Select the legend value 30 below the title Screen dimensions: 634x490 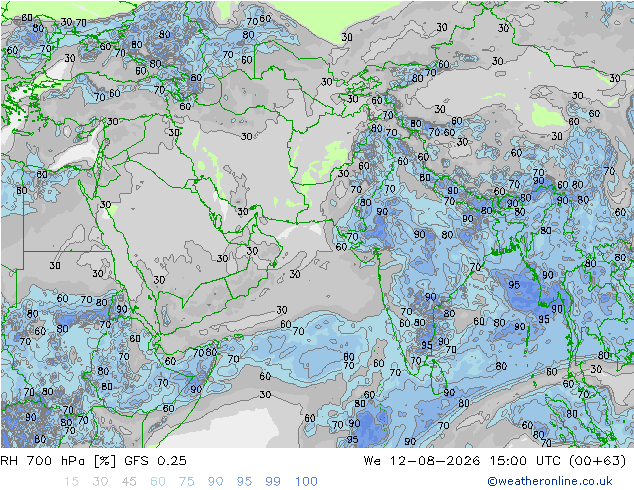click(x=100, y=482)
